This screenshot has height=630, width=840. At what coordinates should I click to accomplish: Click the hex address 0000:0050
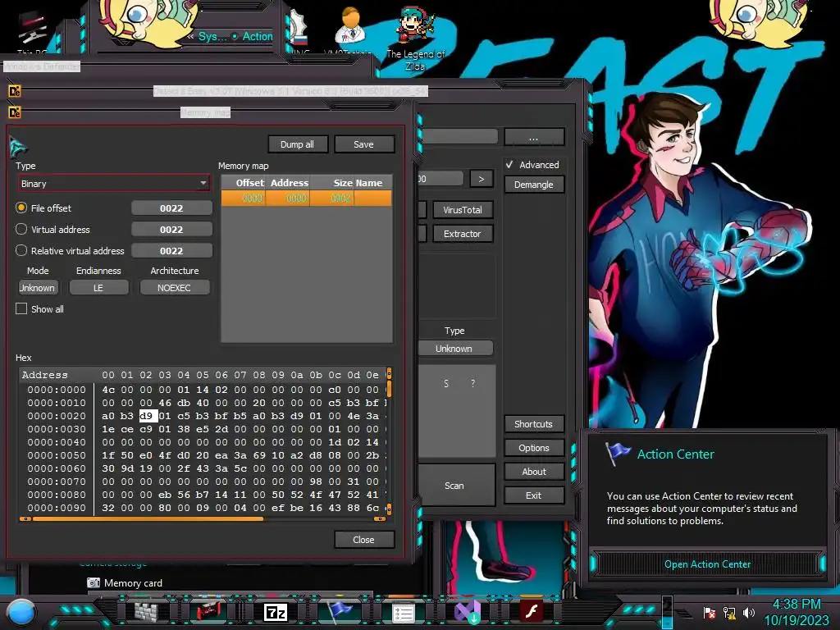click(57, 455)
